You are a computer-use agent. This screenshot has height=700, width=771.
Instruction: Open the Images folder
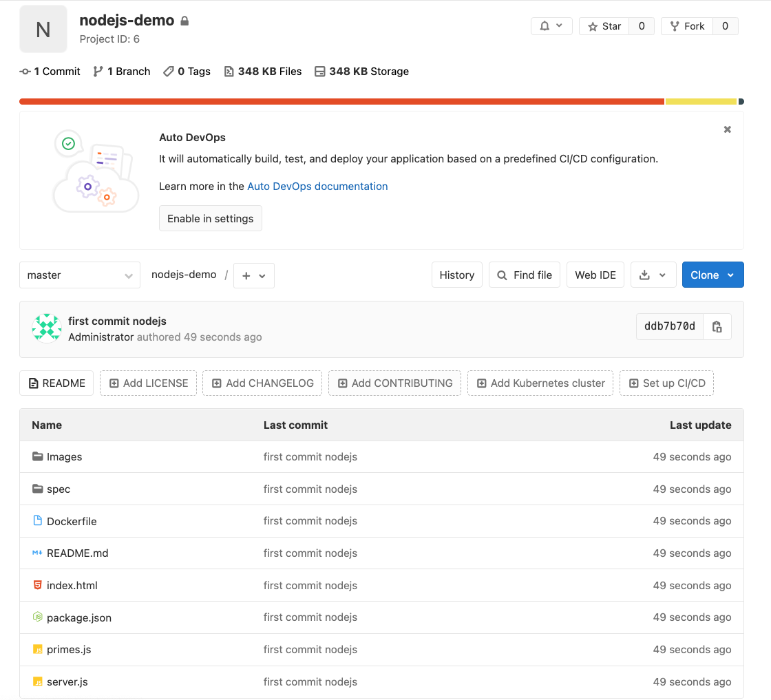(65, 456)
